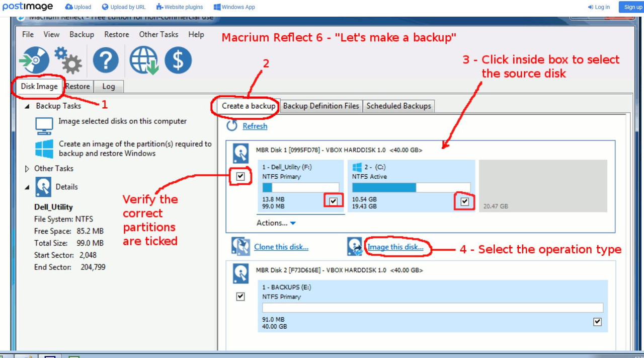Image resolution: width=644 pixels, height=358 pixels.
Task: Click the Windows flag icon on partition C:
Action: click(357, 167)
